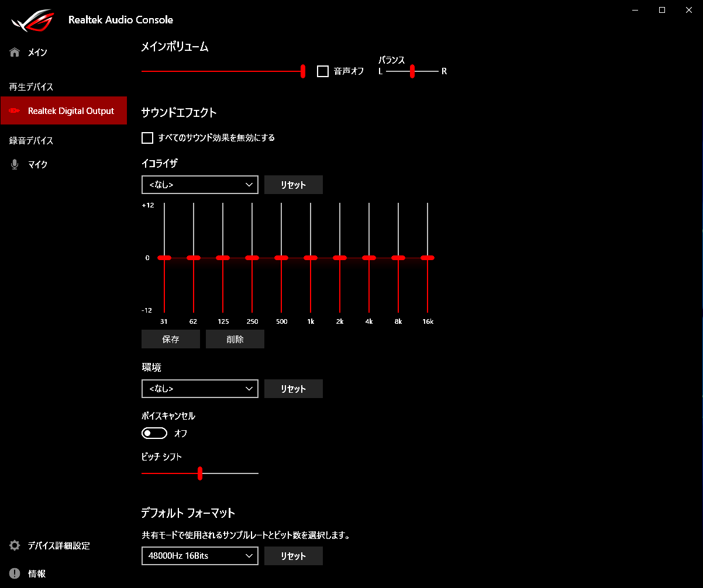Click the 250 Hz equalizer band handle

(x=252, y=258)
